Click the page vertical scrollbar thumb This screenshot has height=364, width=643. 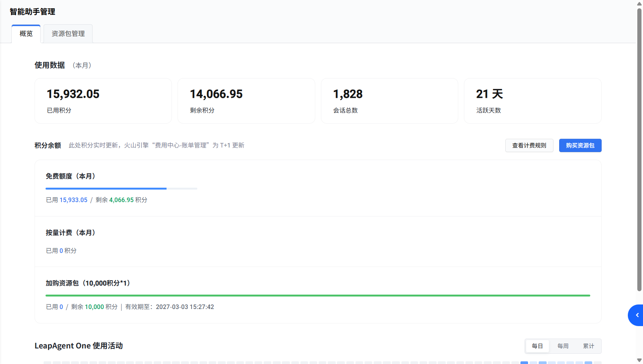point(639,150)
